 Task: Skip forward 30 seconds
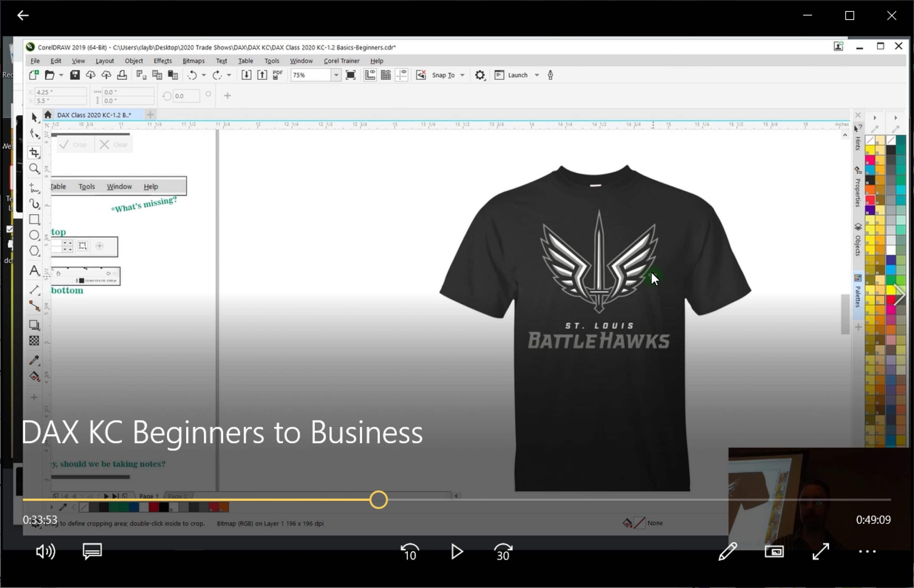(503, 552)
